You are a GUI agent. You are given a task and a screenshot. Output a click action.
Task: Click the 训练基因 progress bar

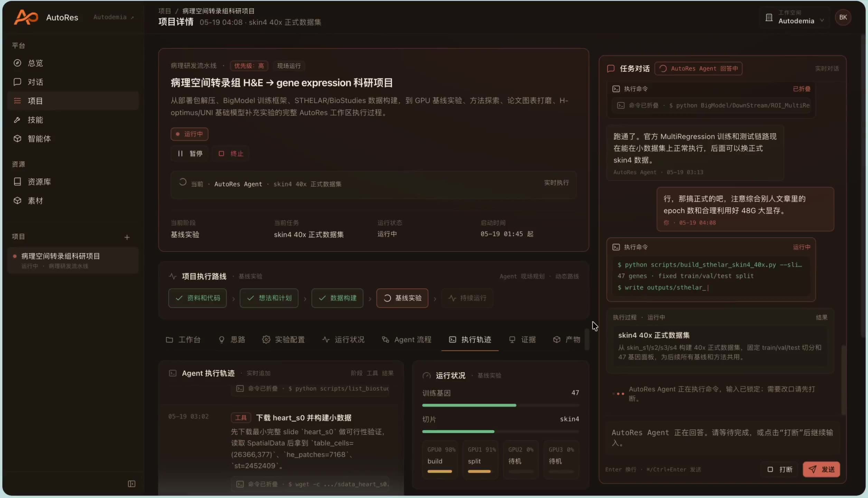[x=501, y=405]
